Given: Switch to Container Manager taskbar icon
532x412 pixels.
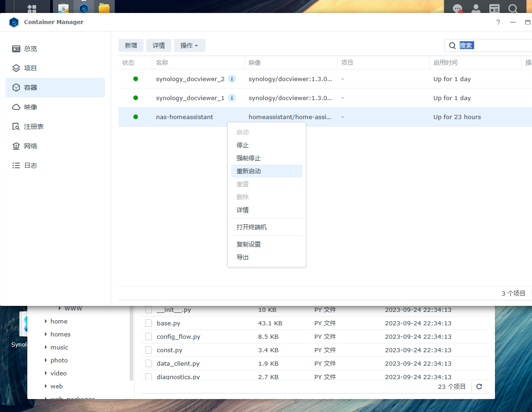Looking at the screenshot, I should click(84, 7).
